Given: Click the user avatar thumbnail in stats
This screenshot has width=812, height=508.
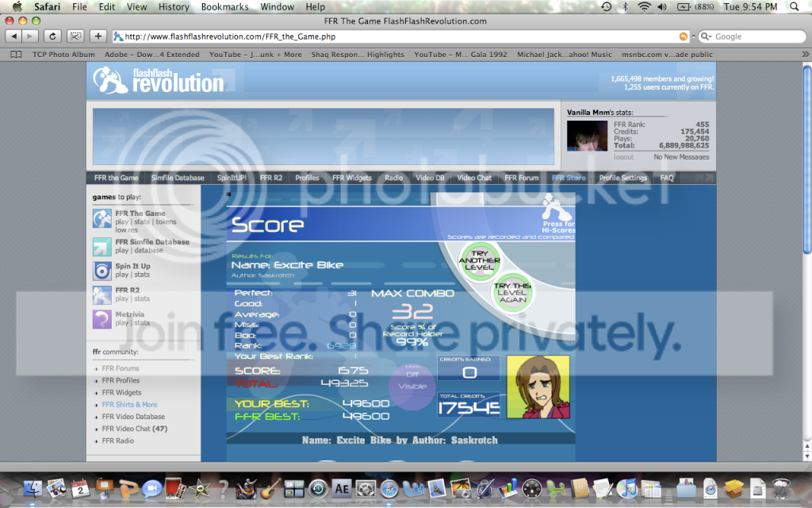Looking at the screenshot, I should pyautogui.click(x=587, y=136).
